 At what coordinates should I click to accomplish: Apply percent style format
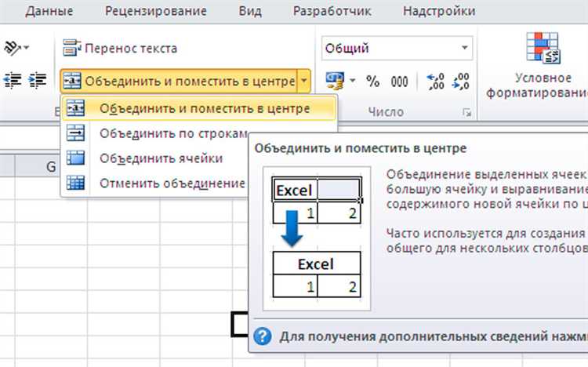[372, 81]
